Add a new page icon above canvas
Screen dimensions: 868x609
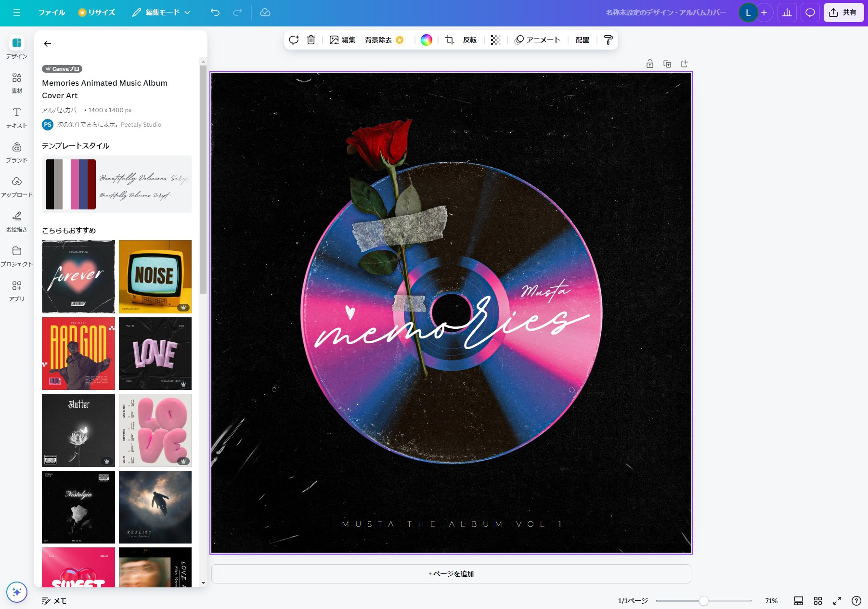coord(685,64)
